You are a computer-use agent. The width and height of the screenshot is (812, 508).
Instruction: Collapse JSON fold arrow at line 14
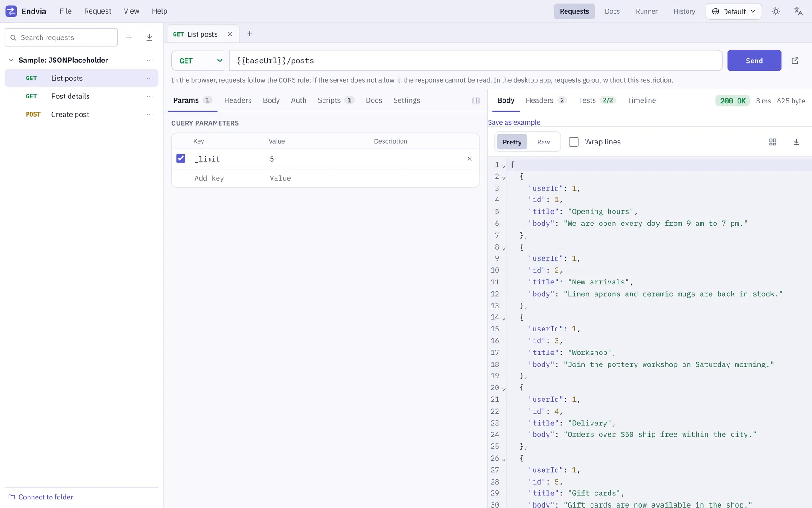[504, 319]
